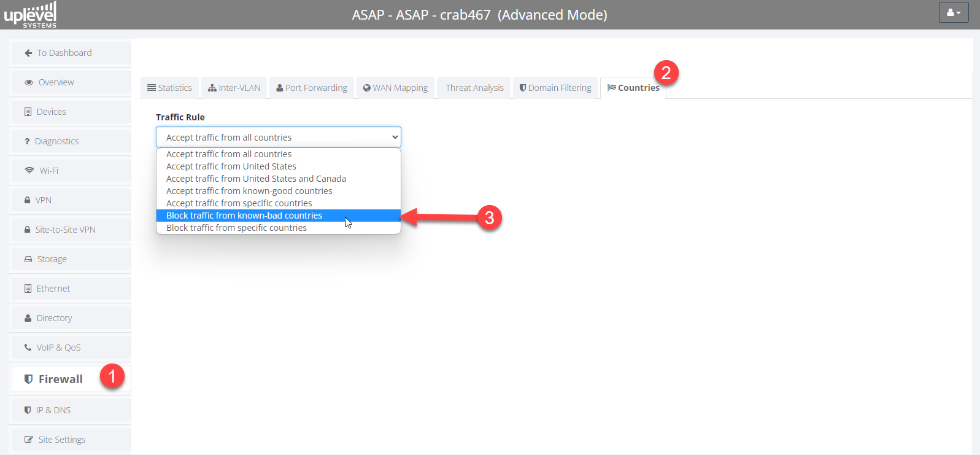
Task: Click the Site Settings edit icon
Action: 29,440
